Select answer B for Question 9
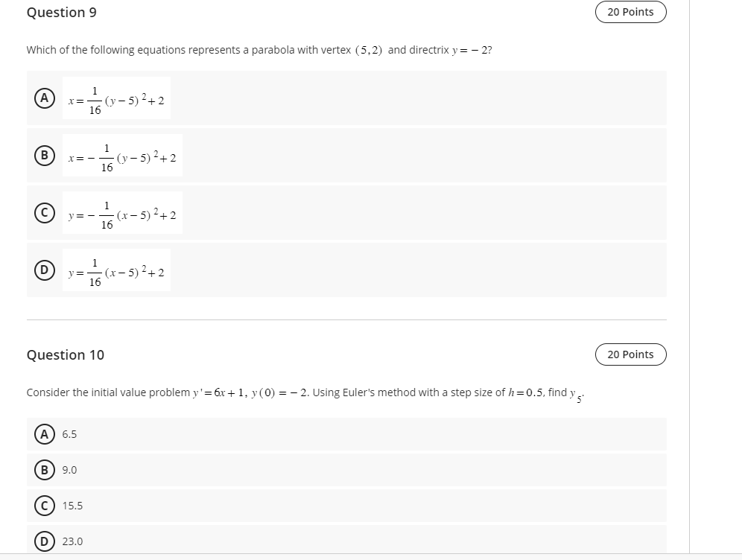The width and height of the screenshot is (742, 560). [45, 156]
